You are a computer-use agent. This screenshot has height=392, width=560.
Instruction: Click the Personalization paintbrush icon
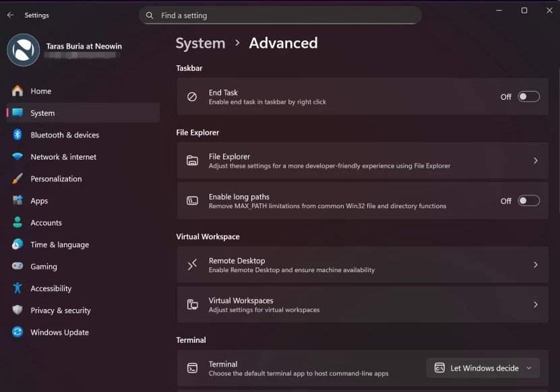click(17, 178)
